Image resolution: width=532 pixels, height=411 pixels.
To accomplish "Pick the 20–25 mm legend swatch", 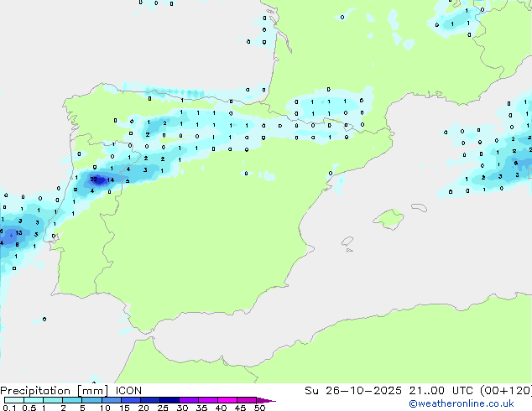I will [x=150, y=400].
